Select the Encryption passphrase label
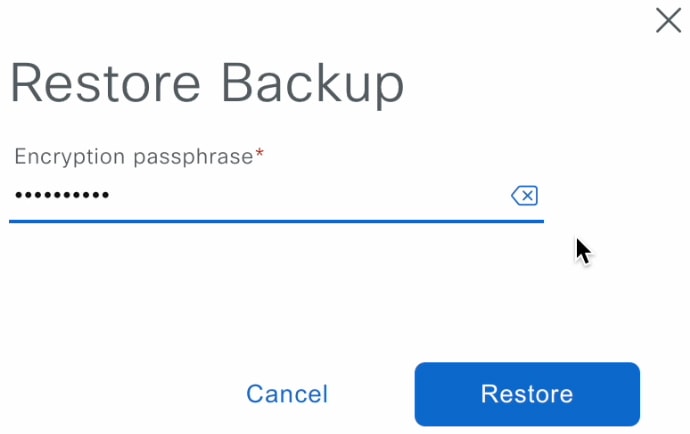The height and width of the screenshot is (434, 690). (x=134, y=157)
